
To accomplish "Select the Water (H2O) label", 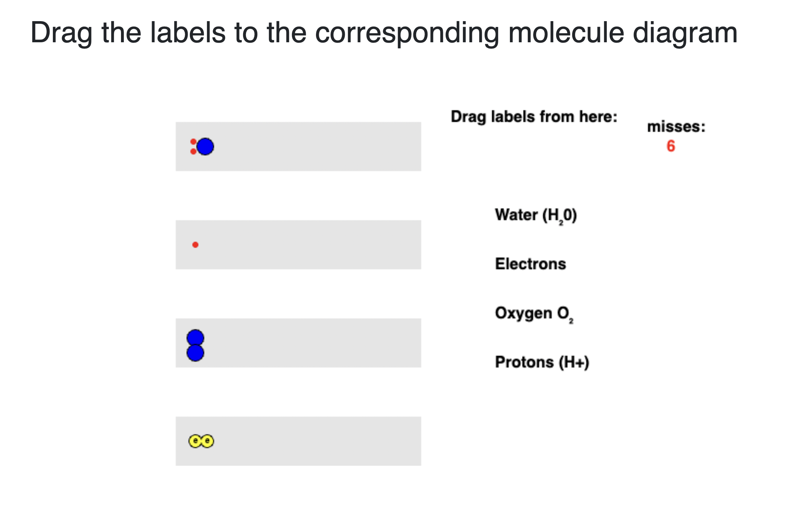I will click(536, 216).
